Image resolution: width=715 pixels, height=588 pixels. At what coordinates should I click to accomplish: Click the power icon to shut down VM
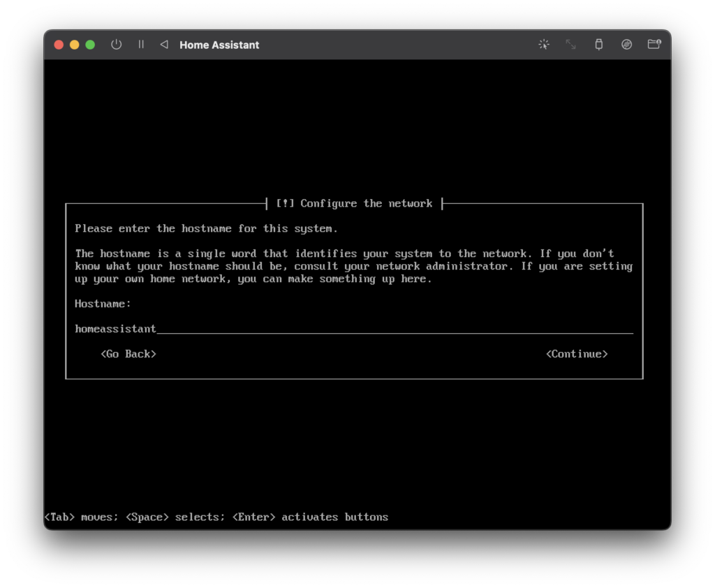click(x=117, y=45)
